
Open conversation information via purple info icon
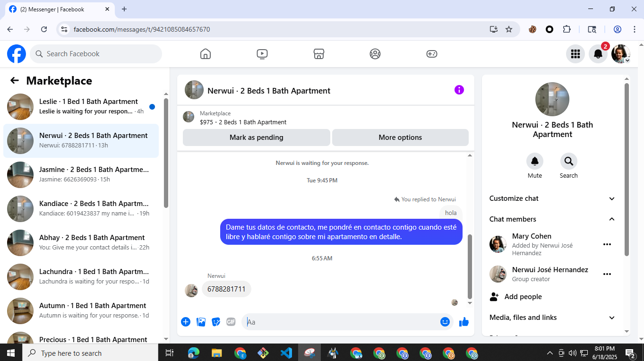click(x=459, y=90)
